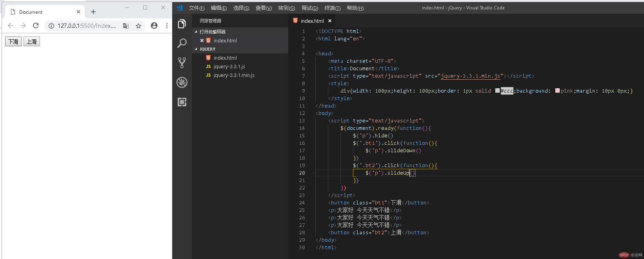Open the 查看(V) menu
Viewport: 644px width, 259px height.
[x=264, y=8]
